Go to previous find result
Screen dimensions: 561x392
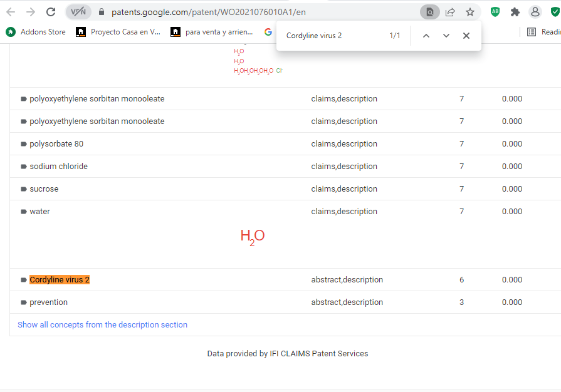426,36
